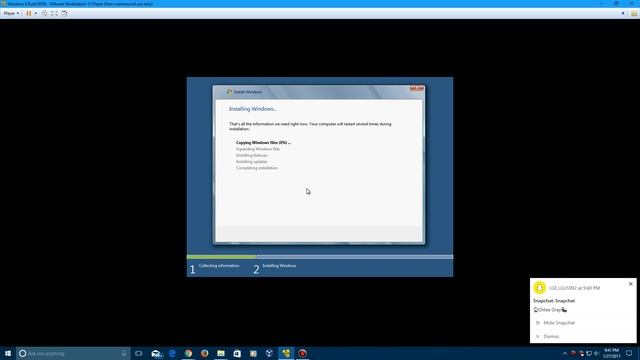Screen dimensions: 640x360
Task: Select the 'Installing updates' step text
Action: point(251,162)
